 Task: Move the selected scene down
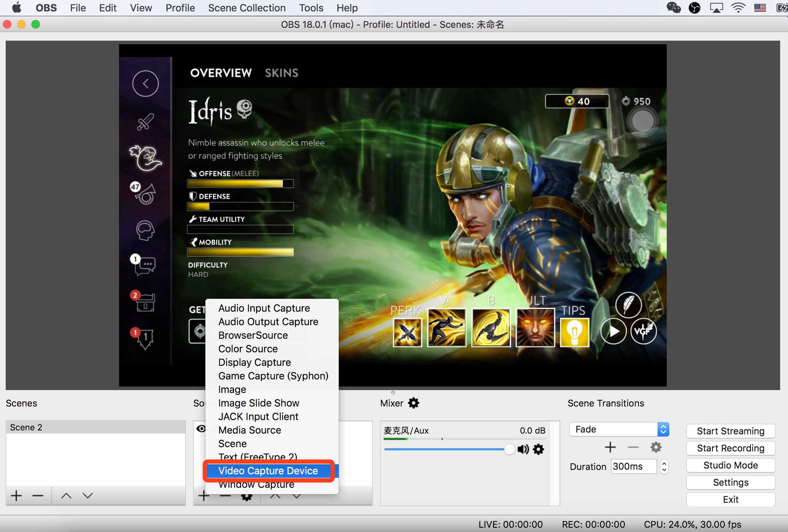(87, 495)
